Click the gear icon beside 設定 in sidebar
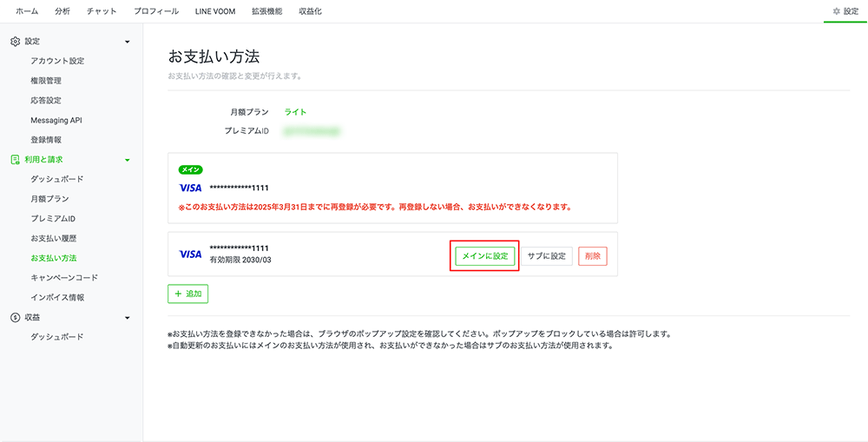This screenshot has width=868, height=442. click(x=15, y=42)
